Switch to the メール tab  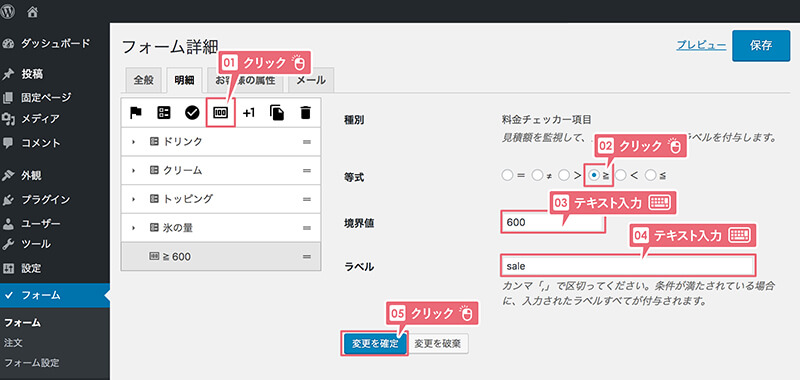point(311,81)
